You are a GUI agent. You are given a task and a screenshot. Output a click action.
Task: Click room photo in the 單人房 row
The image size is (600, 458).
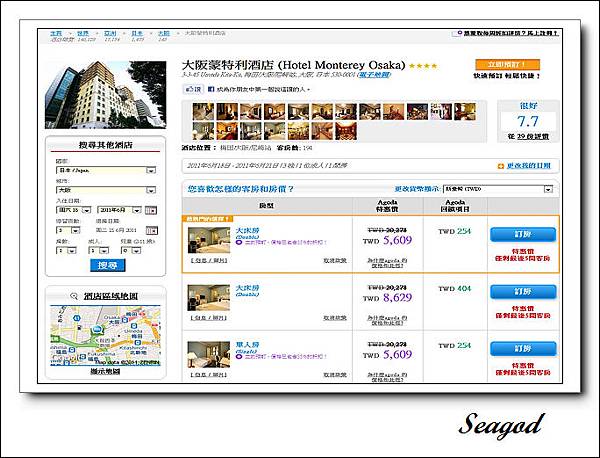tap(209, 354)
